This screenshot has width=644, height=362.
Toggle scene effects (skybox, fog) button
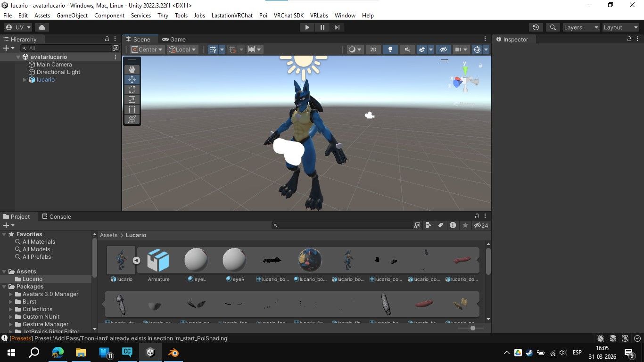coord(422,49)
